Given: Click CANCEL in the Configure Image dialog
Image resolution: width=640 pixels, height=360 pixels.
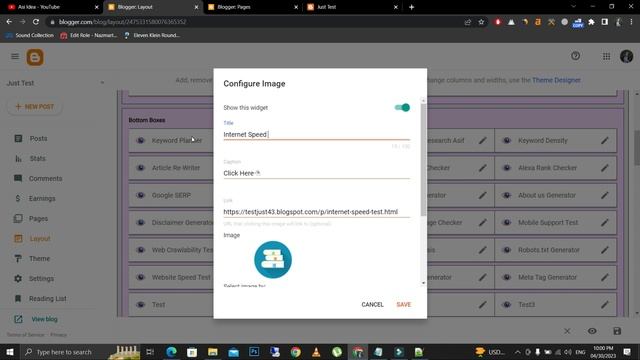Looking at the screenshot, I should click(x=372, y=304).
